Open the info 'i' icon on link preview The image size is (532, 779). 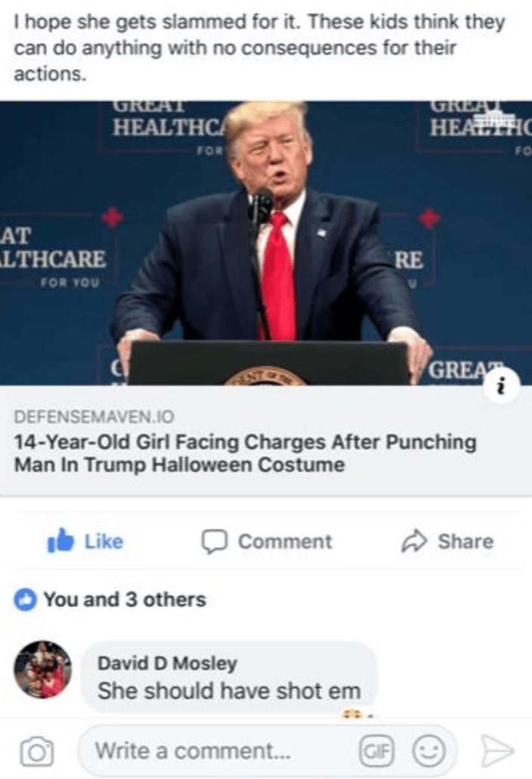503,386
